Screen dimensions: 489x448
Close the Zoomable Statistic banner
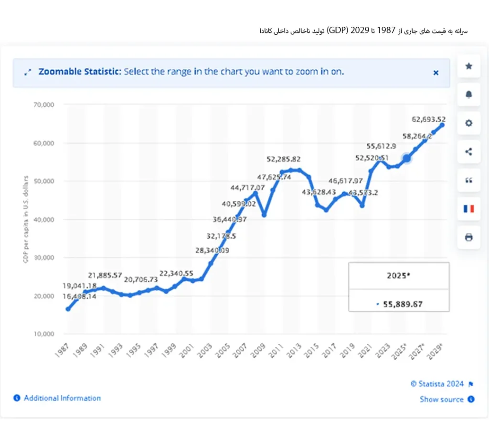click(436, 73)
